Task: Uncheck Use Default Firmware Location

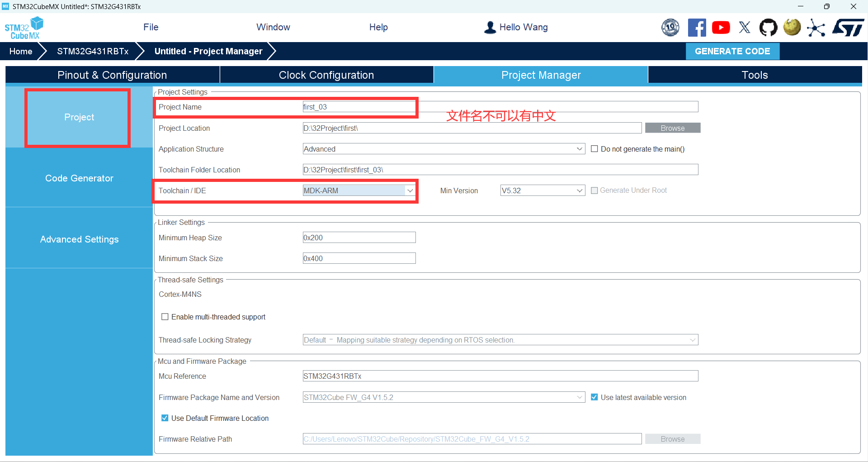Action: pos(165,418)
